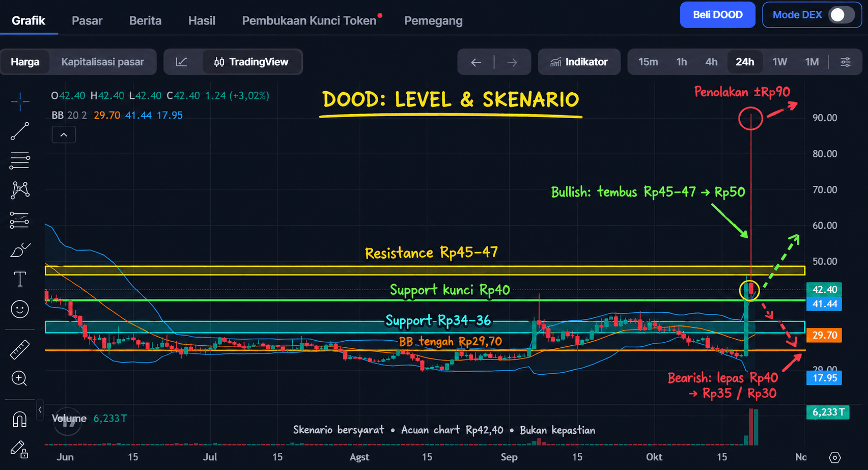This screenshot has height=470, width=868.
Task: Open the Hasil tab
Action: [x=202, y=21]
